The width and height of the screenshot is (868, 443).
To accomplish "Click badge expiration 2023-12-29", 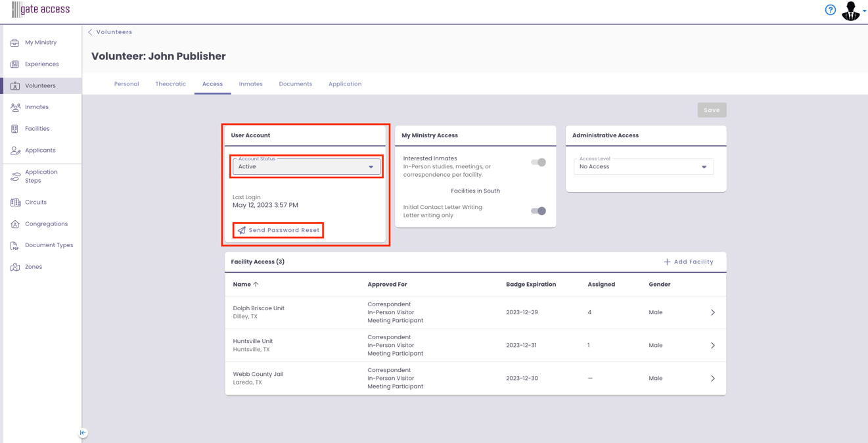I will (x=522, y=313).
